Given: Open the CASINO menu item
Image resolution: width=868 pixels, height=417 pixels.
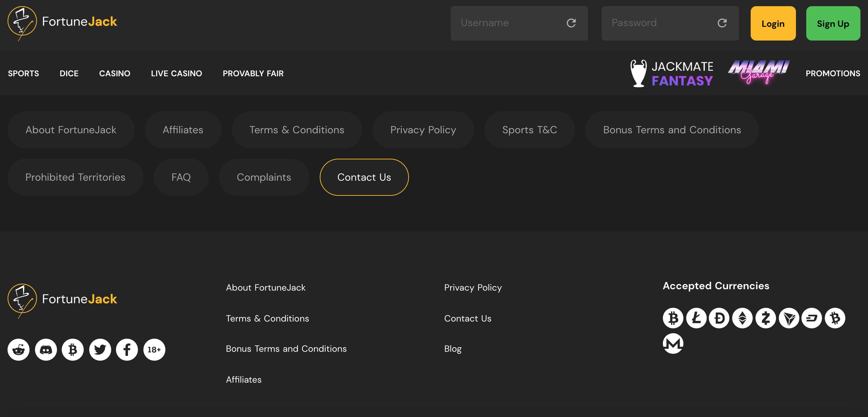Looking at the screenshot, I should click(x=115, y=74).
